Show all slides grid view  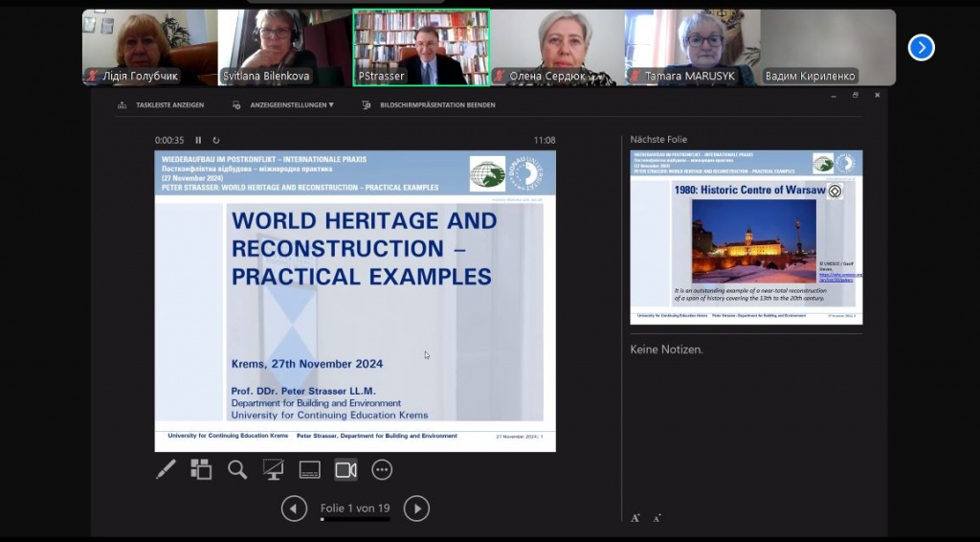click(201, 469)
